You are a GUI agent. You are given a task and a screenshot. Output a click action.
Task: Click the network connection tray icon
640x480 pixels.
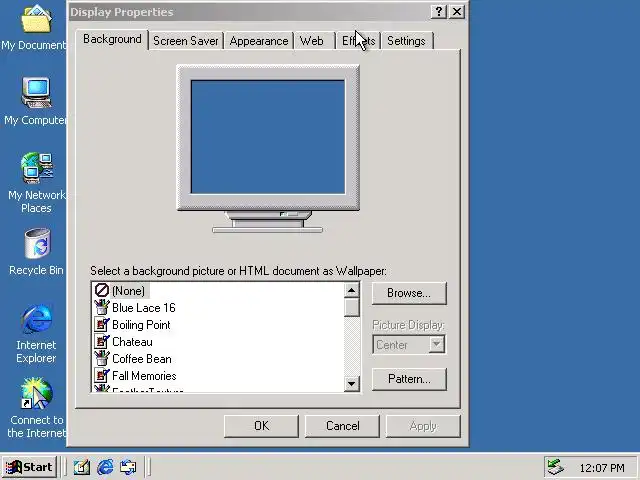pos(555,467)
